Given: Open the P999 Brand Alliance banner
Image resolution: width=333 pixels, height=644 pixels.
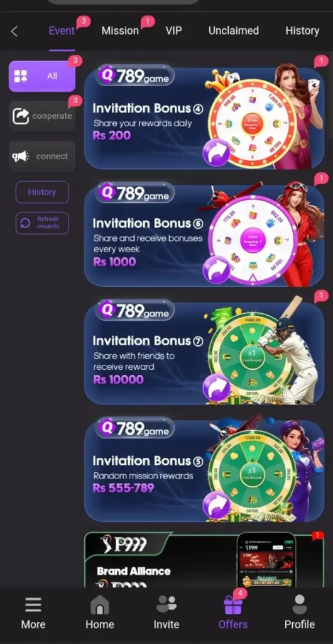Looking at the screenshot, I should pyautogui.click(x=204, y=559).
